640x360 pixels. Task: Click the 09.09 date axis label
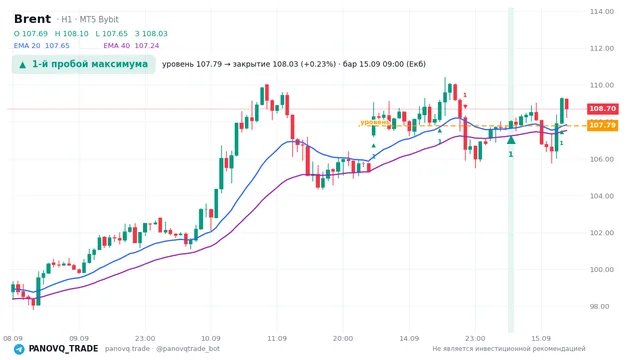click(79, 338)
